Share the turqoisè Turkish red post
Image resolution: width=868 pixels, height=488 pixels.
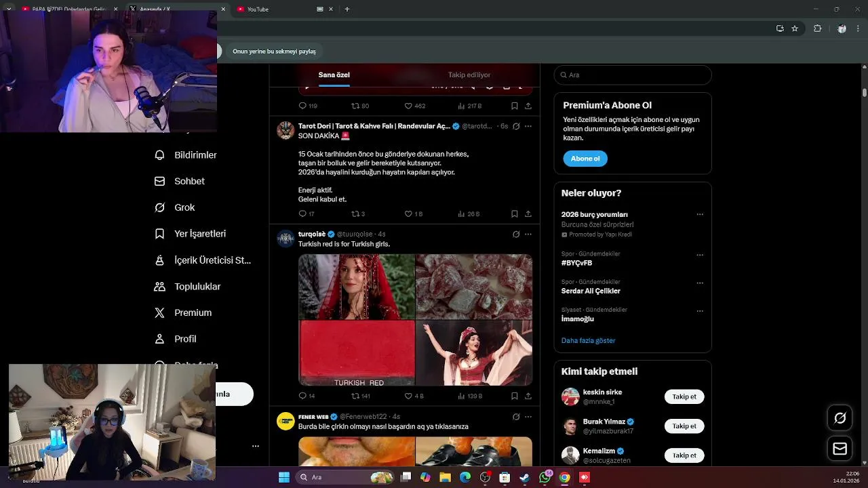tap(528, 396)
